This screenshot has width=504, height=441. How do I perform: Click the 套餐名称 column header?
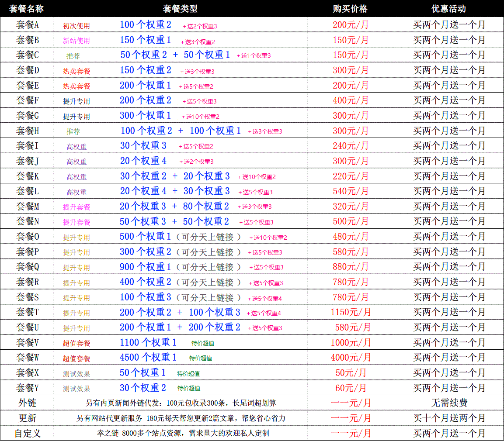(26, 9)
